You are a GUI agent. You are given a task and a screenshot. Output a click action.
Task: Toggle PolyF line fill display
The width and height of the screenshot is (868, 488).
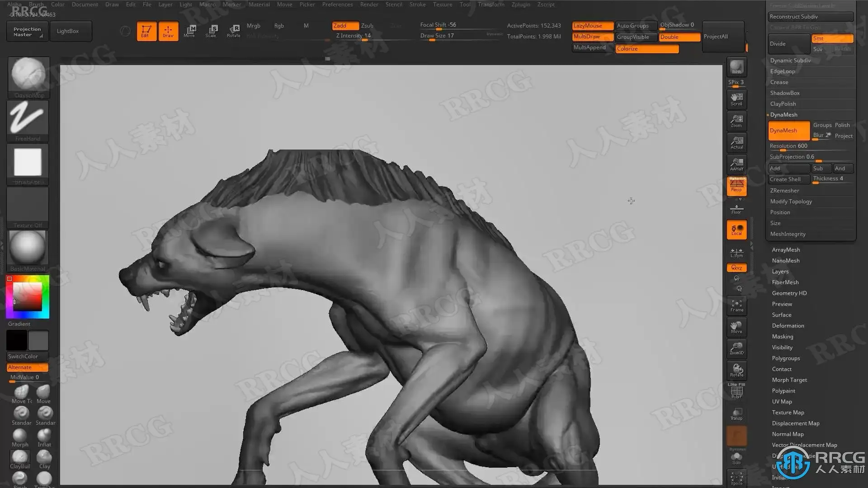736,391
